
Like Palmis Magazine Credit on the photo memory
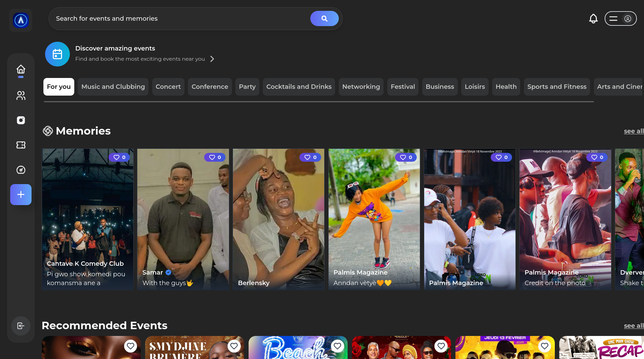pyautogui.click(x=597, y=157)
